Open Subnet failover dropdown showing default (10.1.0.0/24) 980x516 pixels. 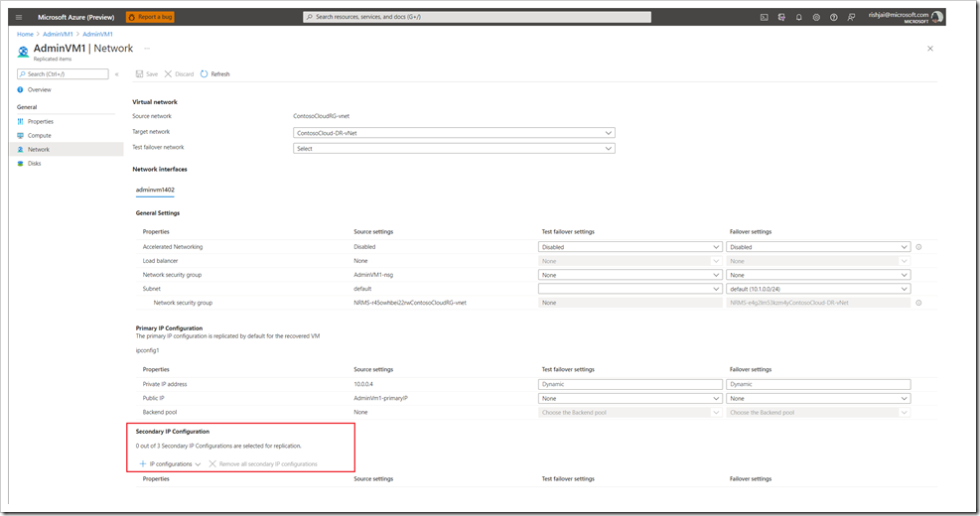[x=818, y=289]
